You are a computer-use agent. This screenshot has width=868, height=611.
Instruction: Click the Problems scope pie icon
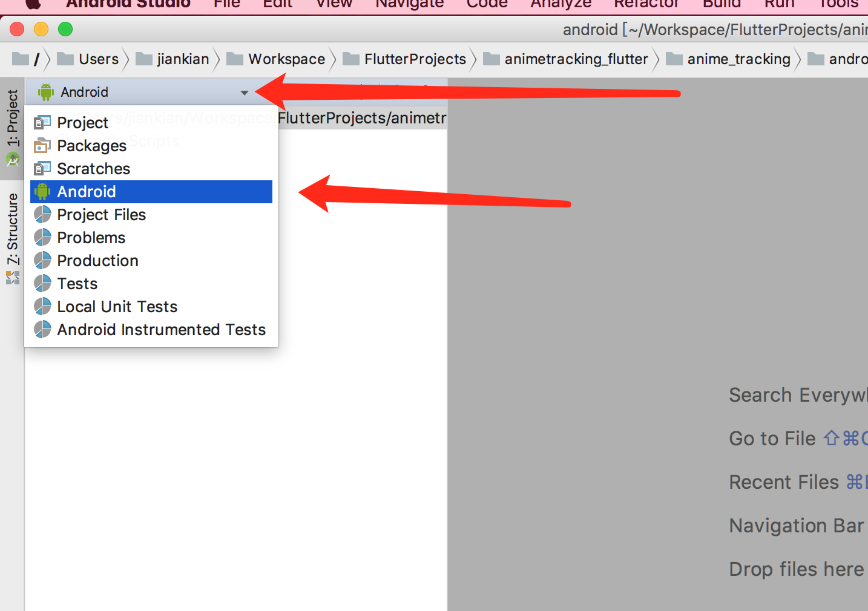pyautogui.click(x=42, y=237)
